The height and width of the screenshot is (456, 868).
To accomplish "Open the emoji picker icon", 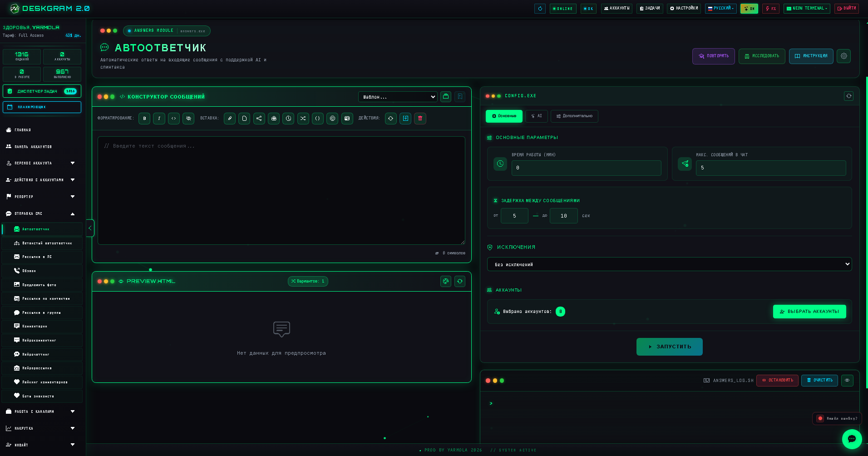I will pyautogui.click(x=332, y=119).
